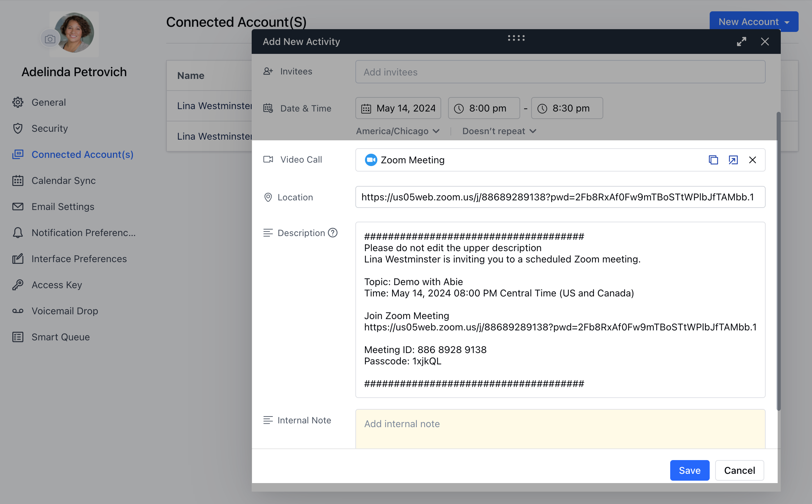Click the Description help question mark icon
This screenshot has height=504, width=812.
pos(333,233)
